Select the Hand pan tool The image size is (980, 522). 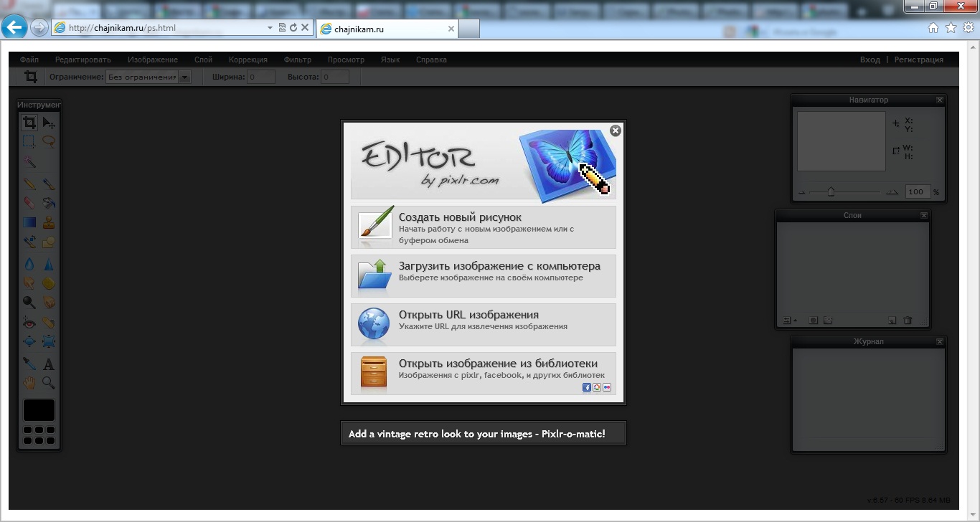coord(29,383)
